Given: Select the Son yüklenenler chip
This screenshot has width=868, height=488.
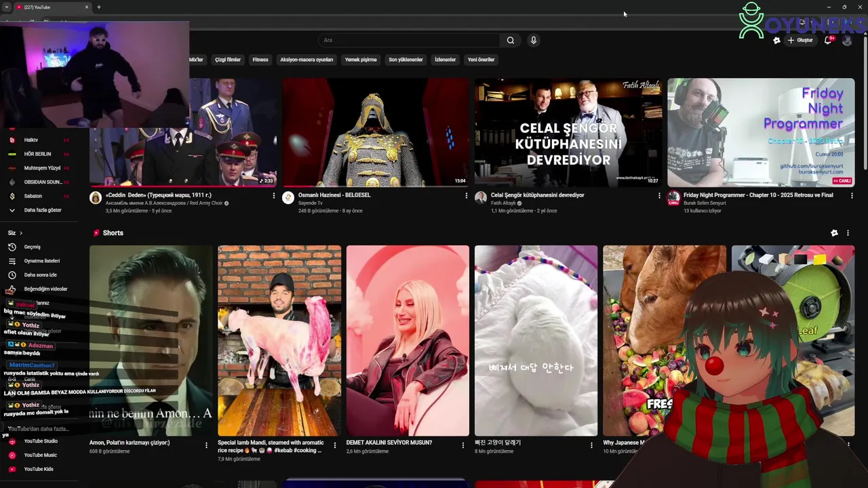Looking at the screenshot, I should click(406, 60).
